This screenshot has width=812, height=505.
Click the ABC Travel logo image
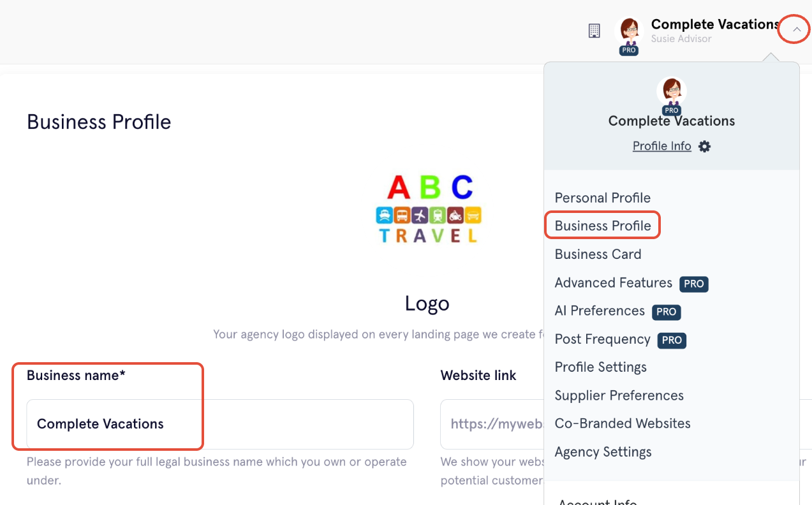tap(429, 209)
